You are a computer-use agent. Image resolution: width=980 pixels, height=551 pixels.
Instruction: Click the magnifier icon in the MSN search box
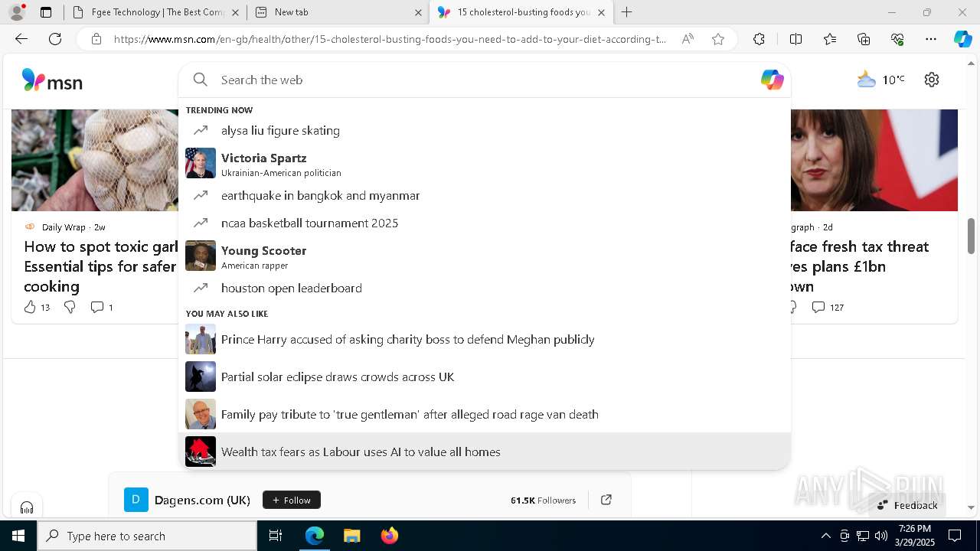[201, 80]
